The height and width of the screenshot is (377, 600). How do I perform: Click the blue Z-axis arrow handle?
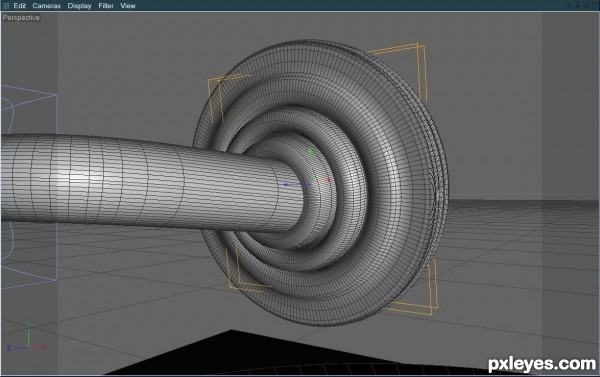point(285,185)
